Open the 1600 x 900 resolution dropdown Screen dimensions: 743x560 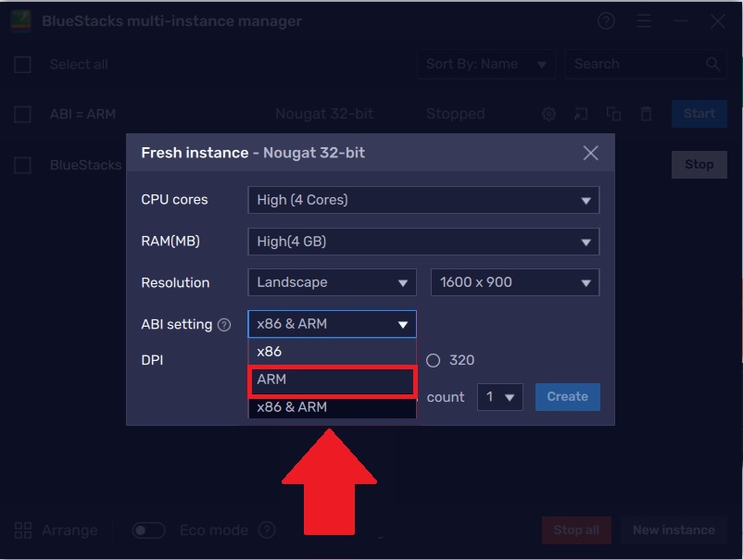point(515,282)
